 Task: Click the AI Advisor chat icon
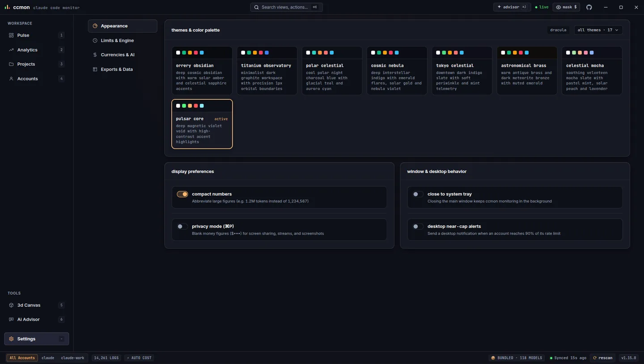click(x=11, y=319)
